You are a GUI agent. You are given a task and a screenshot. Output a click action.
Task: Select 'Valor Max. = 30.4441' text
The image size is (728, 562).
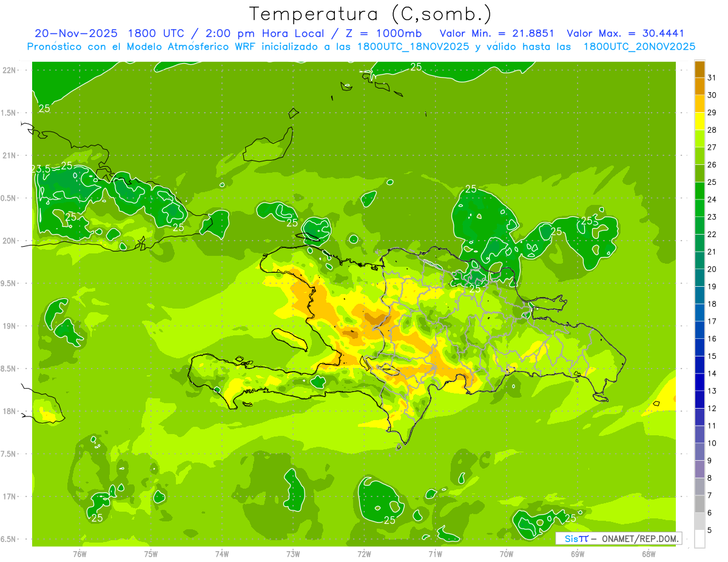[625, 33]
